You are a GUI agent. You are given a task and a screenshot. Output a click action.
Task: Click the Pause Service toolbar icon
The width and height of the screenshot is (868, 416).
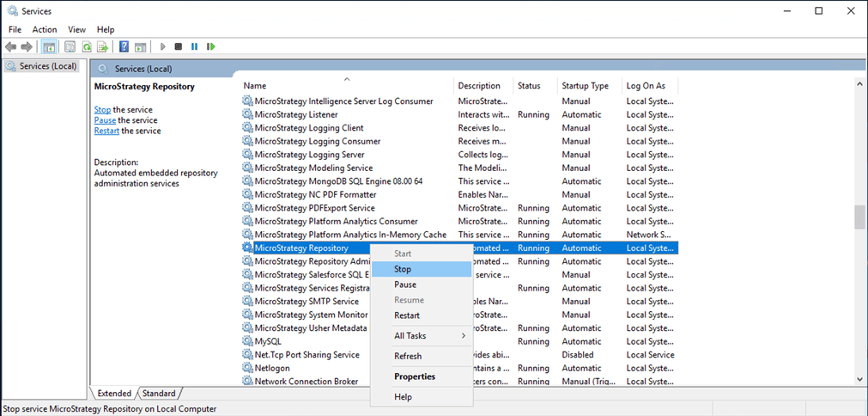coord(194,47)
